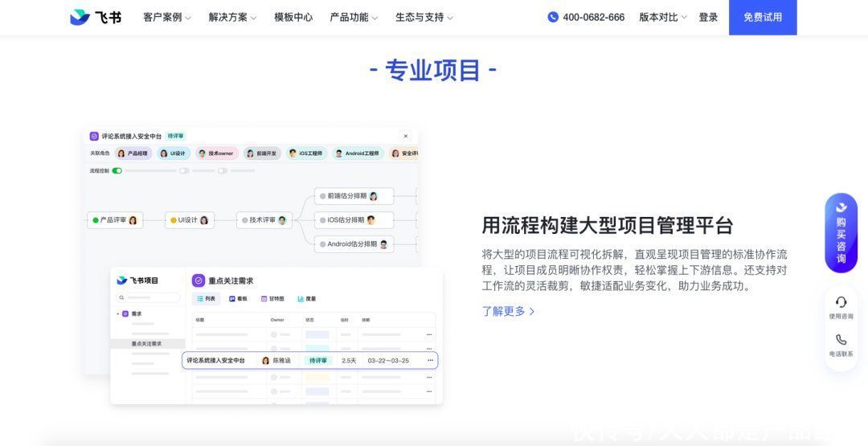
Task: Click the 飞书项目 logo in the sidebar
Action: pos(138,280)
